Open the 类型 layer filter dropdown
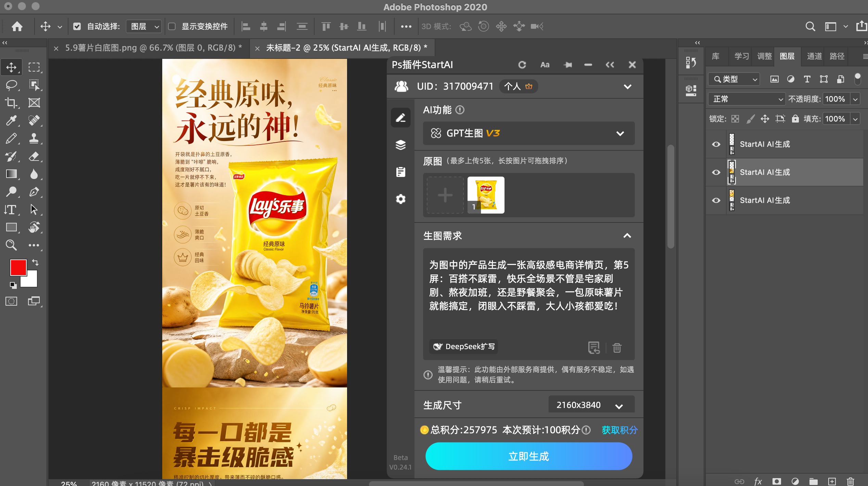Image resolution: width=868 pixels, height=486 pixels. click(x=734, y=79)
